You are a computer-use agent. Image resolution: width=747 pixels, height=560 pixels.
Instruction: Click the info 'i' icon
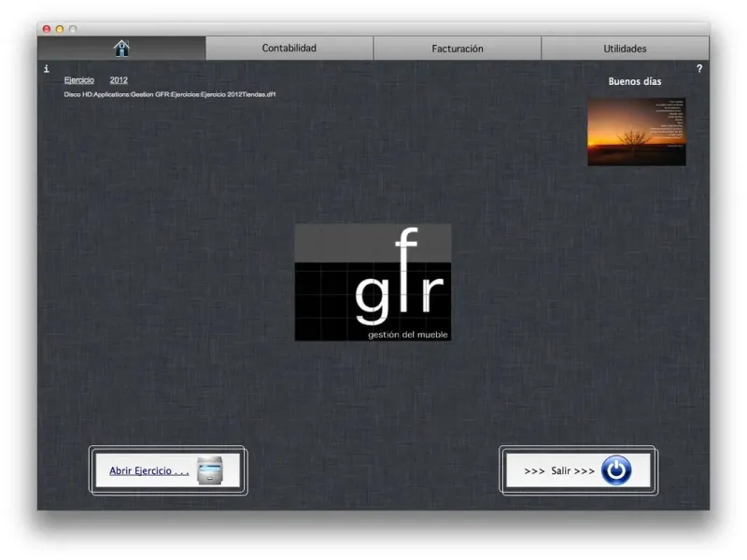46,69
